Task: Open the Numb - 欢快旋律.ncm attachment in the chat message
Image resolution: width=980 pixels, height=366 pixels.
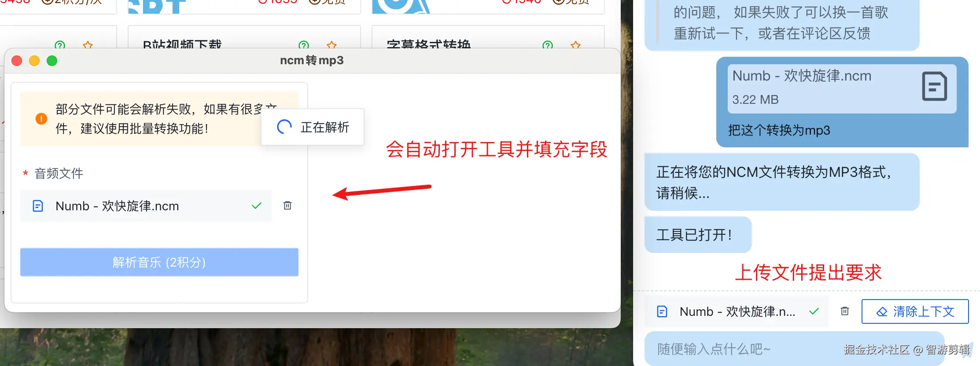Action: [x=842, y=88]
